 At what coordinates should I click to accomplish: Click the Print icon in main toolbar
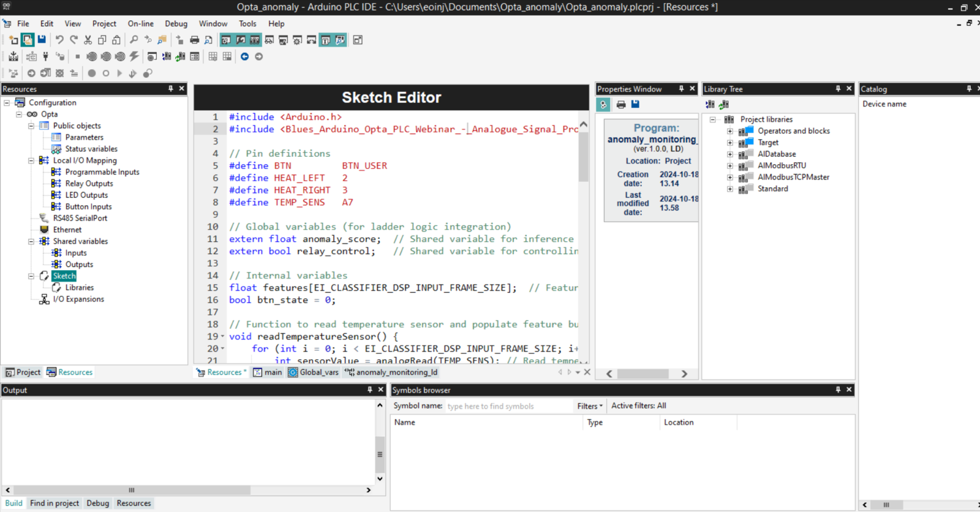194,40
